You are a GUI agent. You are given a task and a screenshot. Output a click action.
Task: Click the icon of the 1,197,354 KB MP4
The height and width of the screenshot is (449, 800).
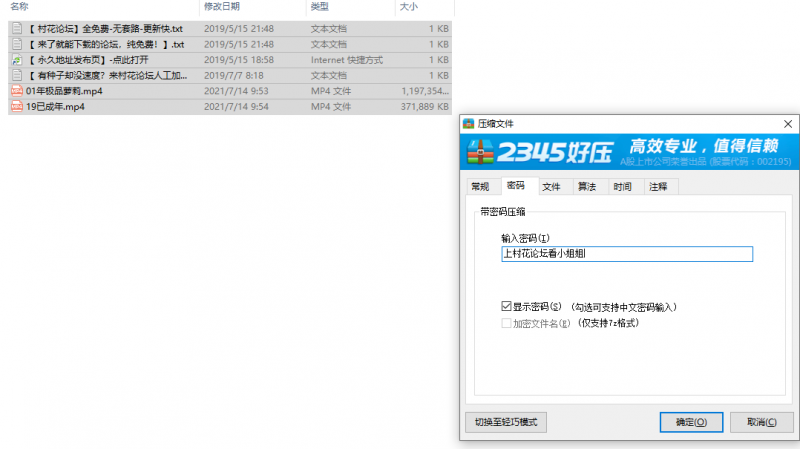pos(16,91)
